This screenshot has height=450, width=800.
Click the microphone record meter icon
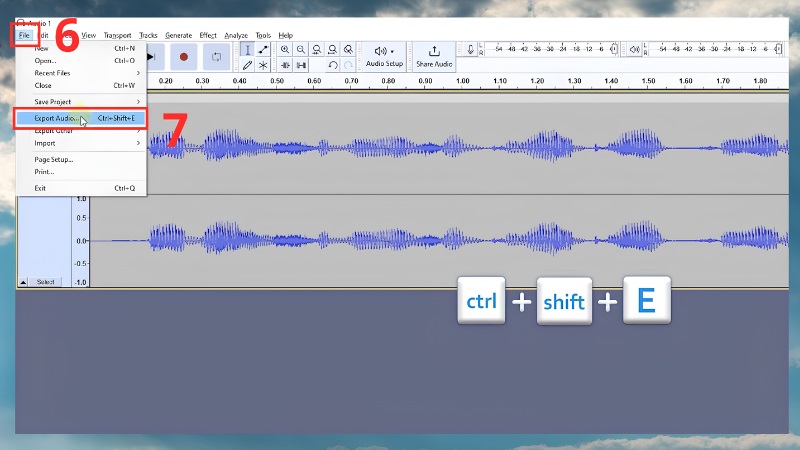pos(470,49)
